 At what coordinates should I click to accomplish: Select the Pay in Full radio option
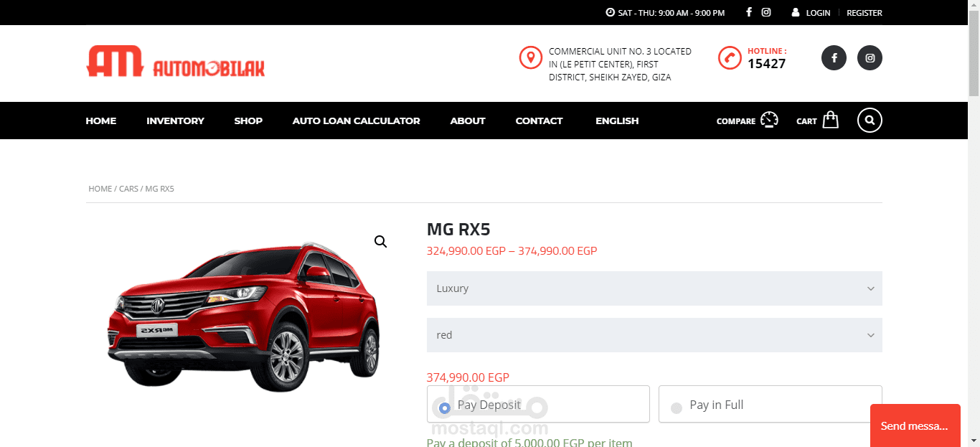point(676,408)
